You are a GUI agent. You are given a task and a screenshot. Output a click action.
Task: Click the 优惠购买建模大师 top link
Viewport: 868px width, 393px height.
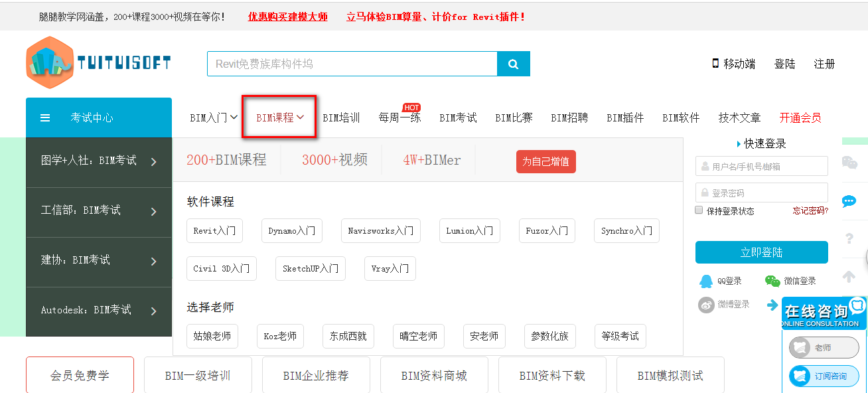point(288,17)
